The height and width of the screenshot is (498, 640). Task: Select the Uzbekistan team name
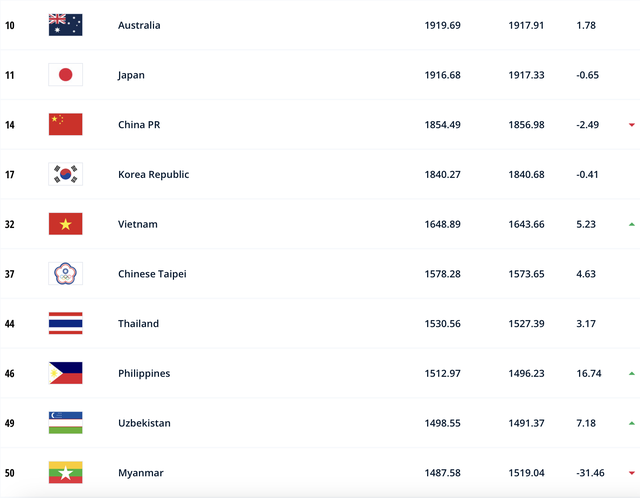coord(144,423)
